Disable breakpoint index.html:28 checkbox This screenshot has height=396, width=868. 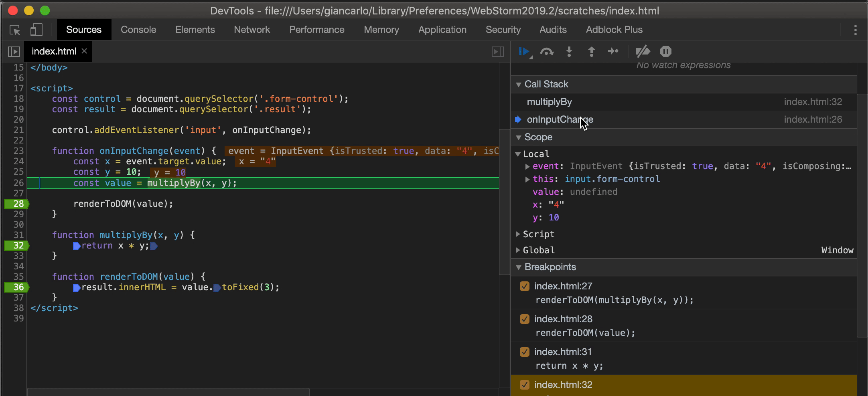pos(524,319)
